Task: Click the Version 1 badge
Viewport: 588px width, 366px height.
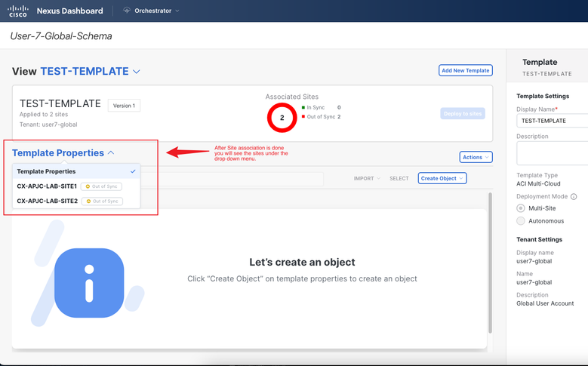Action: pos(124,106)
